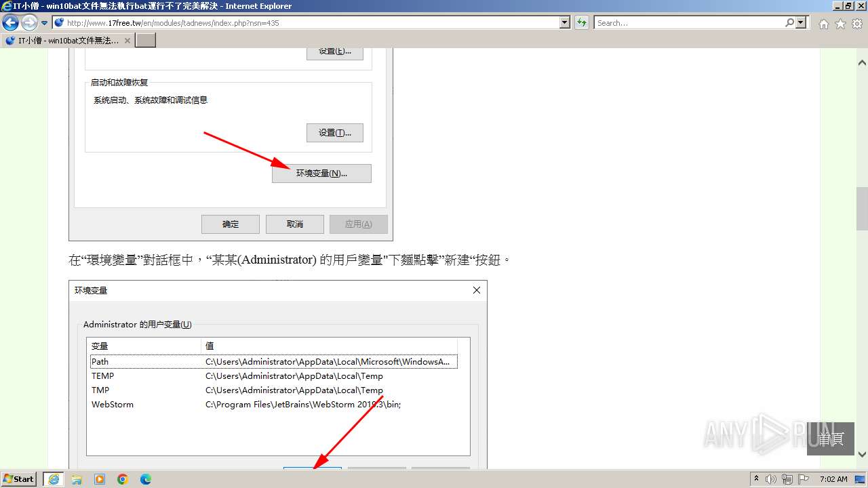Viewport: 868px width, 488px height.
Task: Open Microsoft Edge from the taskbar
Action: [146, 479]
